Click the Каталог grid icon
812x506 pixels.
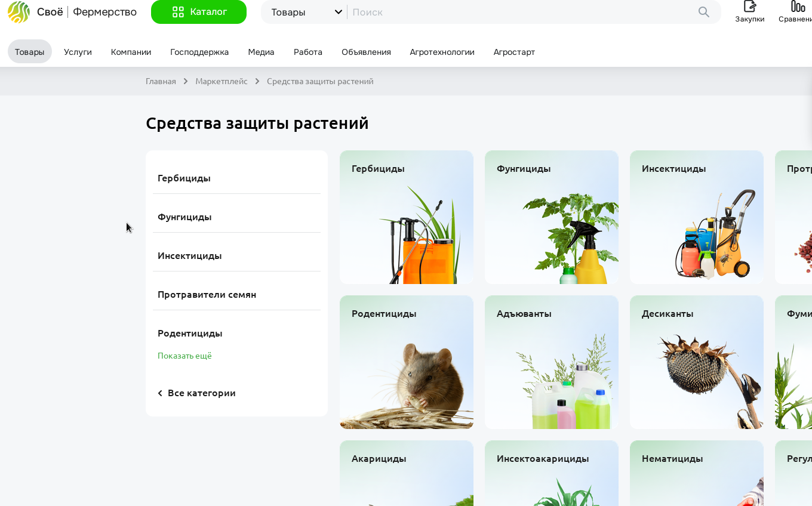(178, 12)
